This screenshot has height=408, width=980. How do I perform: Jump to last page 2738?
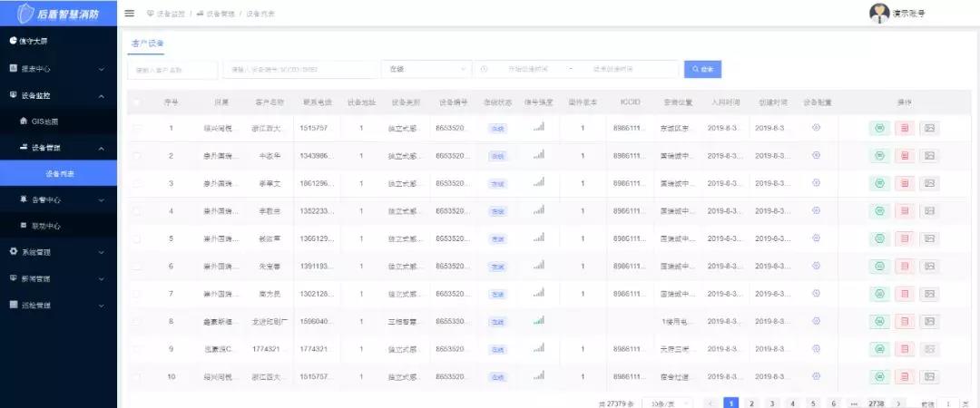877,403
